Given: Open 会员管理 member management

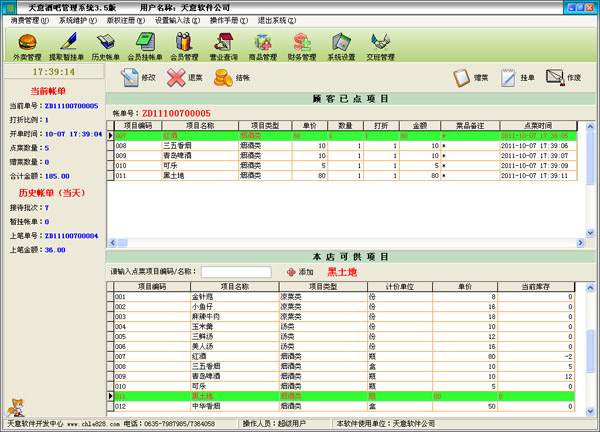Looking at the screenshot, I should (184, 45).
